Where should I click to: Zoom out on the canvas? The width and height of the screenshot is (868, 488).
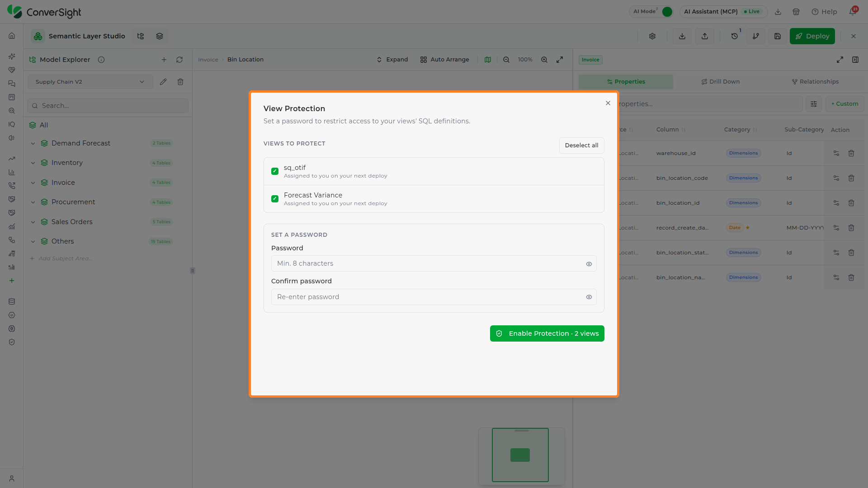click(x=506, y=60)
